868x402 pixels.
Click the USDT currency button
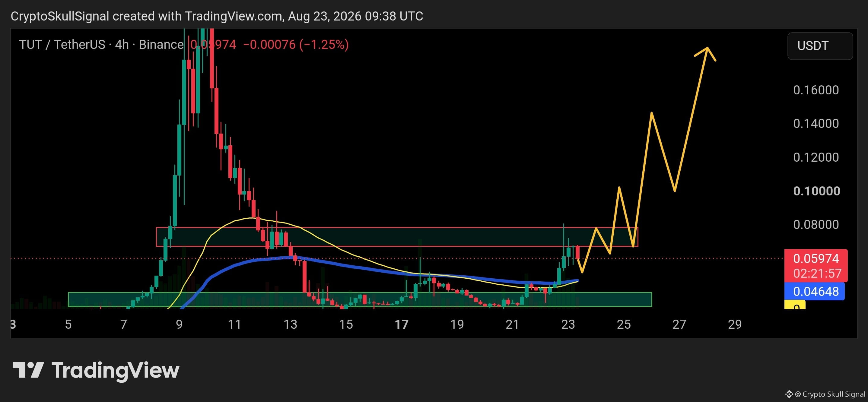(x=820, y=46)
